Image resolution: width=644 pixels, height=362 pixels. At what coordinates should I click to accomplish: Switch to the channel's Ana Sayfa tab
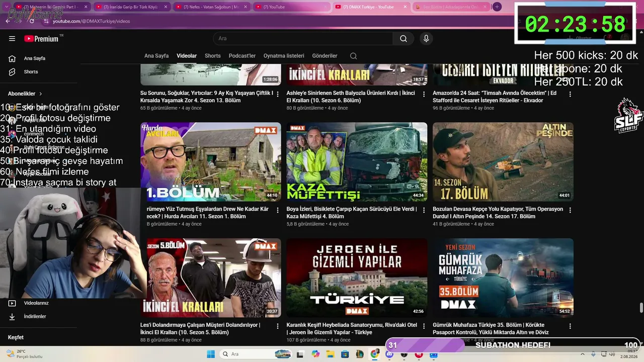click(156, 56)
